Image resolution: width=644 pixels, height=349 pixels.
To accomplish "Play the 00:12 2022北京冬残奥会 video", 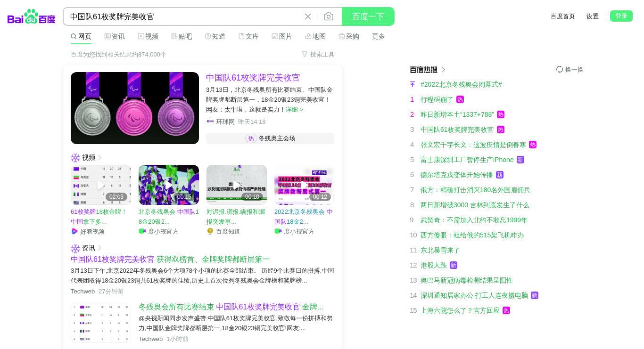I will (x=305, y=185).
